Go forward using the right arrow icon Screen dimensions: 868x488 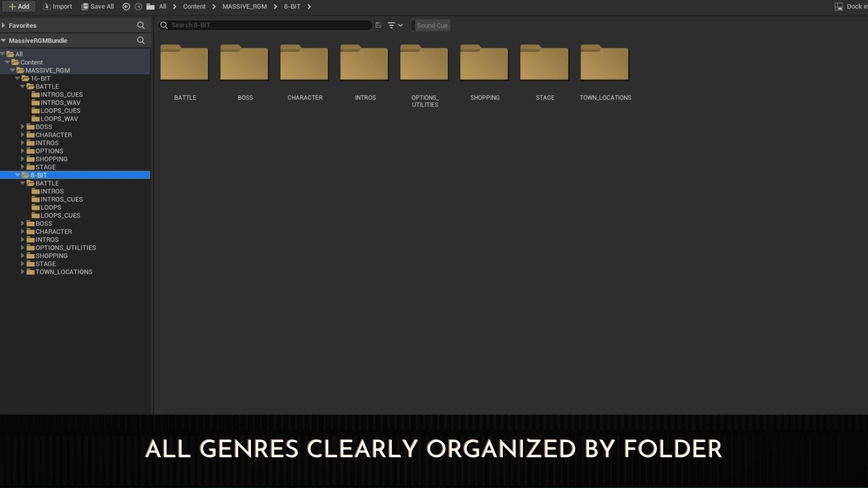pos(138,6)
